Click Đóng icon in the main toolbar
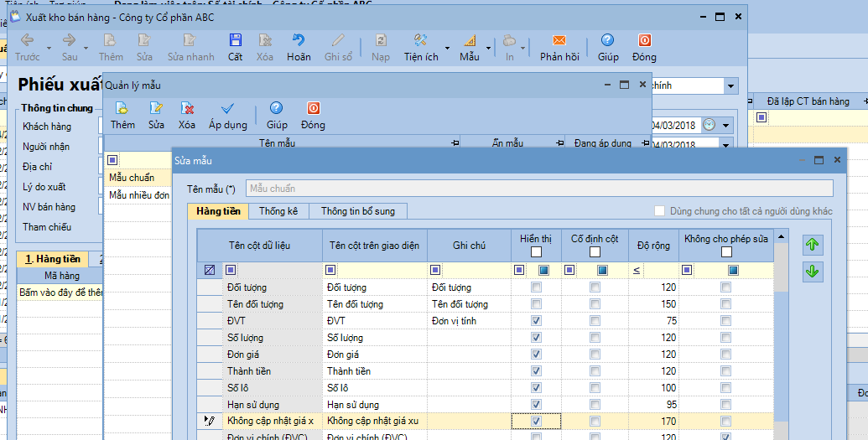 (644, 40)
